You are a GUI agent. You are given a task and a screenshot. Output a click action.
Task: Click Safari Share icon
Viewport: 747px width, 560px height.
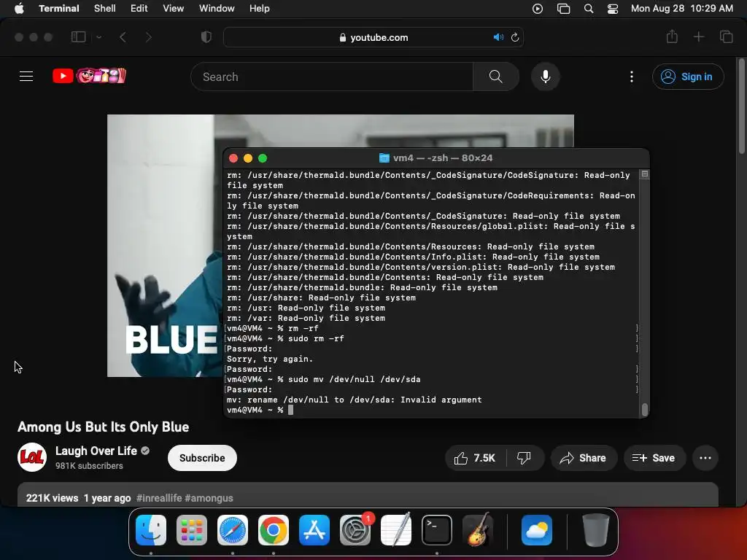672,36
